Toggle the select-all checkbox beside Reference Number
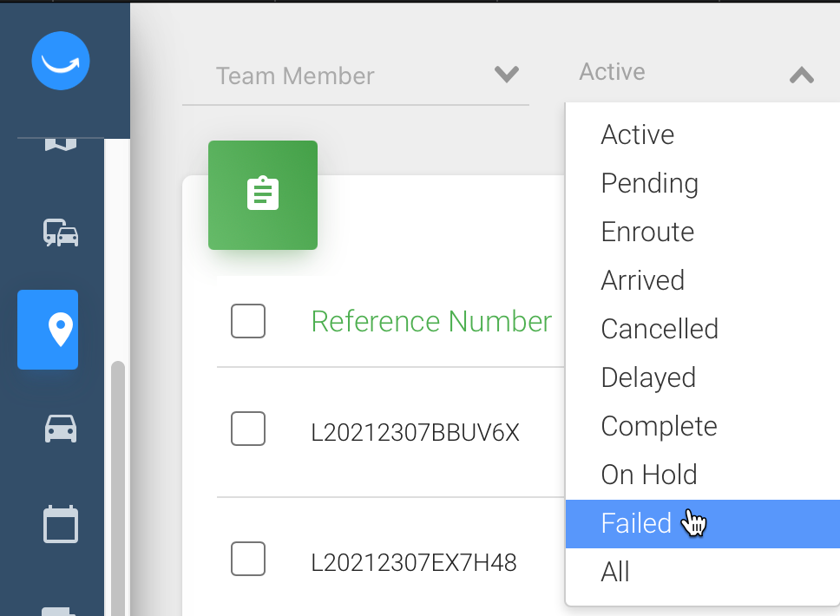840x616 pixels. coord(248,321)
